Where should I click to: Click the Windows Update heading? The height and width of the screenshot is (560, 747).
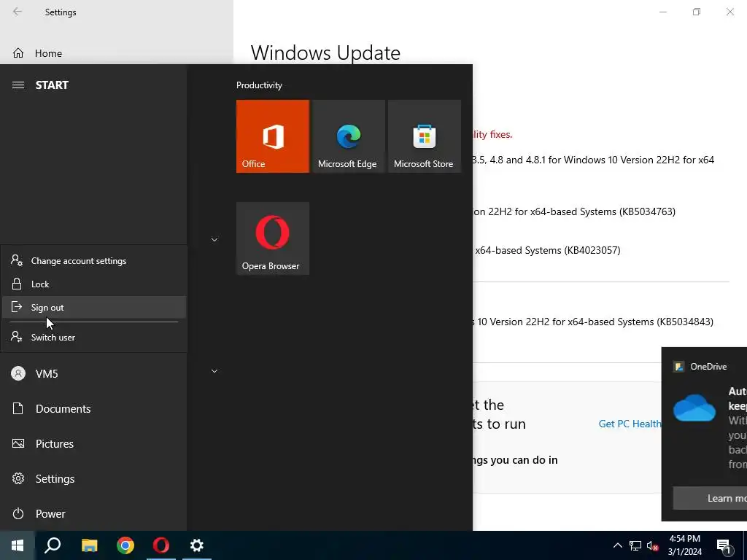click(x=325, y=52)
